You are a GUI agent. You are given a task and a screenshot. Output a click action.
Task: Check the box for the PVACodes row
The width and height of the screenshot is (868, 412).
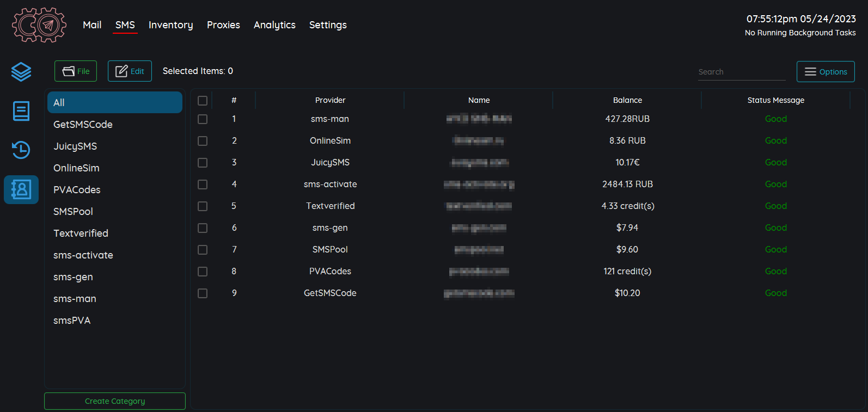click(x=203, y=272)
